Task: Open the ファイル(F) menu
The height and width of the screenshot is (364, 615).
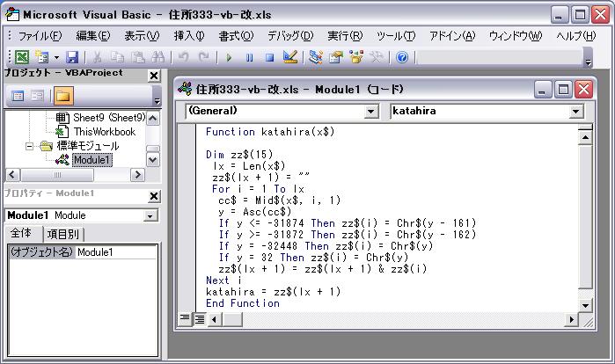Action: (40, 36)
